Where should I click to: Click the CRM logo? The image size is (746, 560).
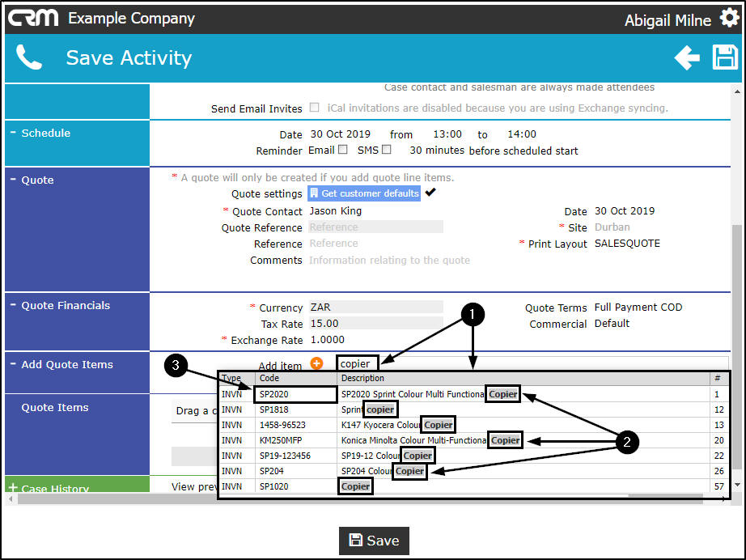click(x=33, y=18)
